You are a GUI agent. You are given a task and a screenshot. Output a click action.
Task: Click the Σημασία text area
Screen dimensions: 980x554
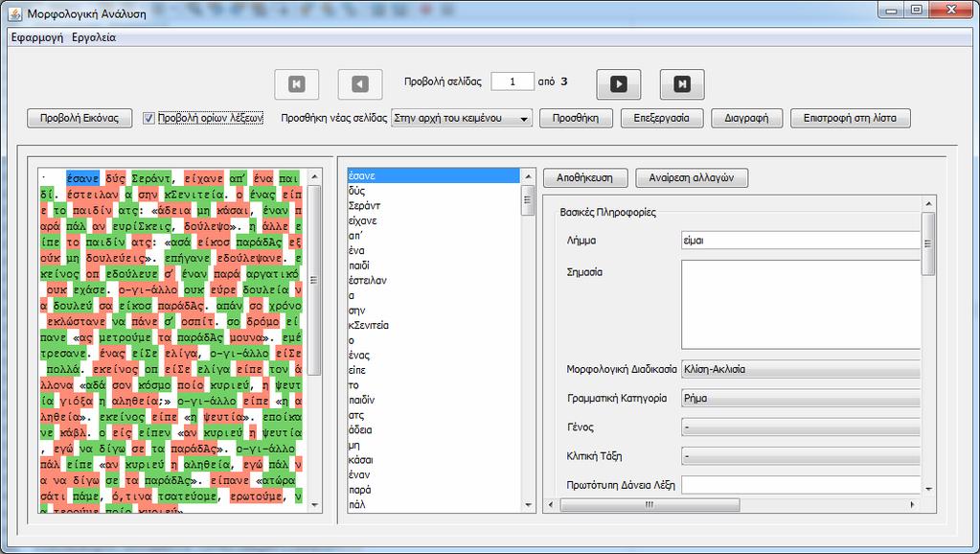tap(801, 305)
